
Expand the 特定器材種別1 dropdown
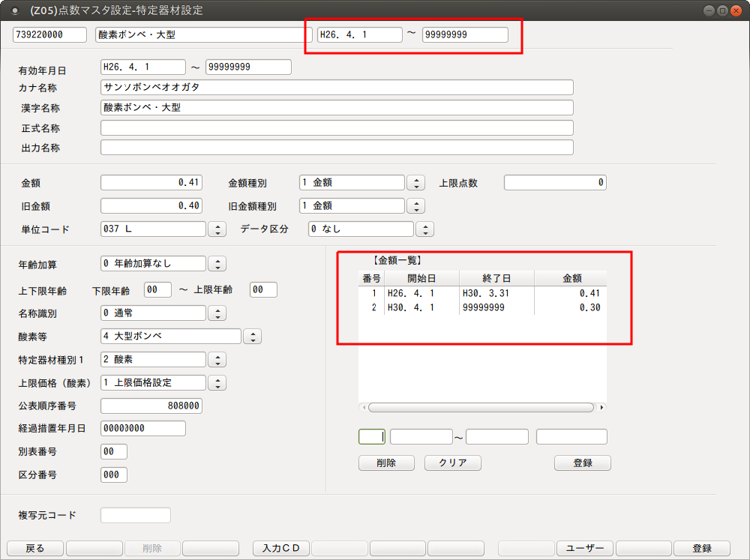(x=217, y=360)
